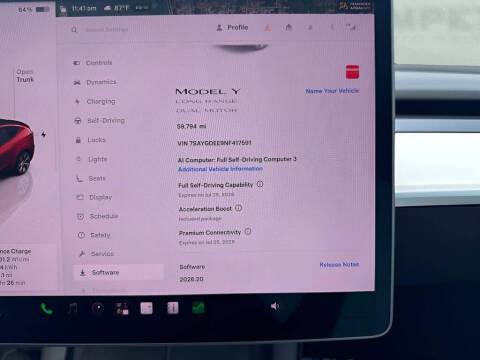Tap the Open Trunk button
The image size is (480, 360).
[x=25, y=76]
